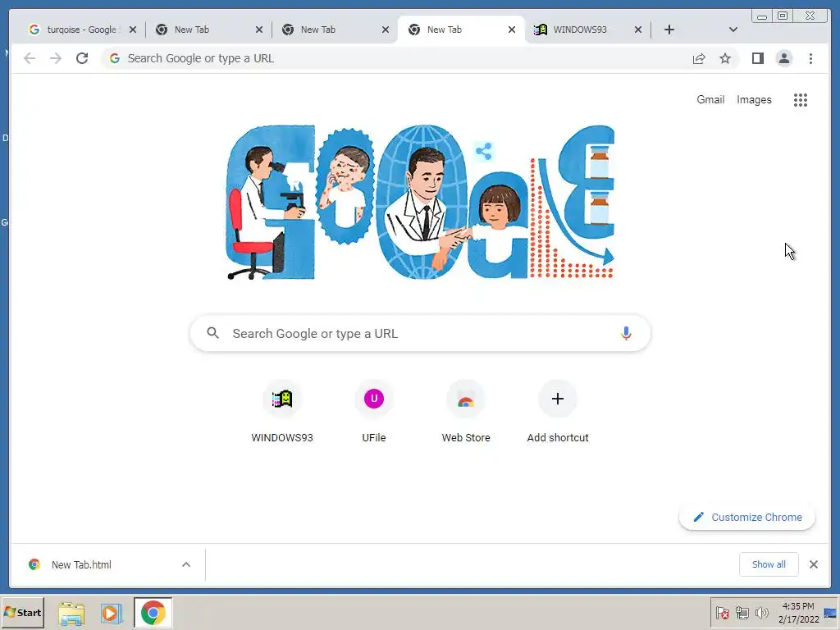Open the network tray icon
The image size is (840, 630).
pos(742,612)
